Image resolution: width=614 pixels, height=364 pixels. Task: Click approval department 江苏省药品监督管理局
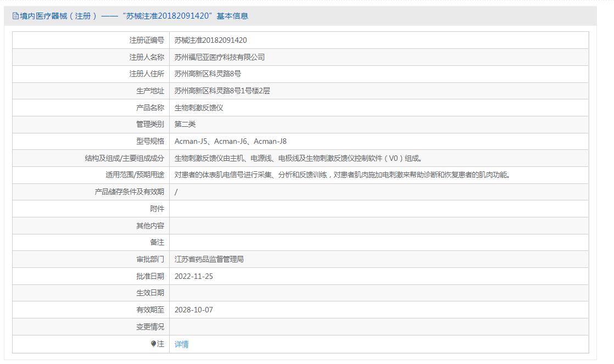tap(209, 259)
